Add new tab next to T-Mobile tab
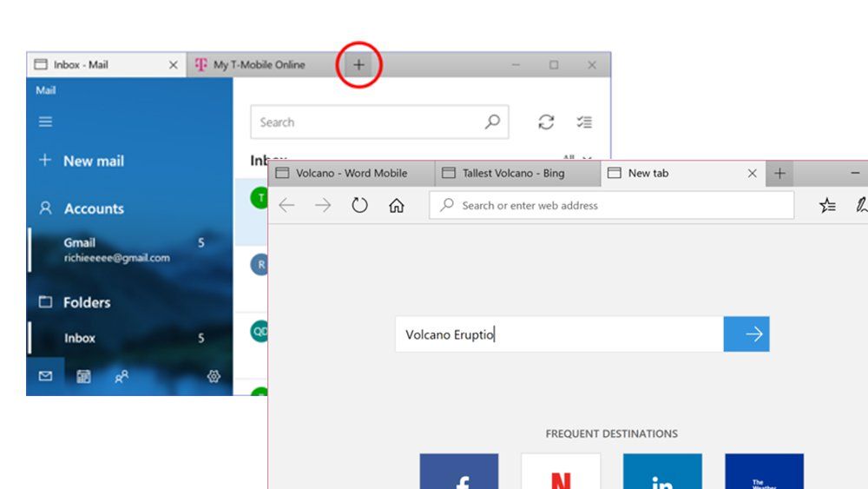This screenshot has height=489, width=868. pyautogui.click(x=358, y=65)
